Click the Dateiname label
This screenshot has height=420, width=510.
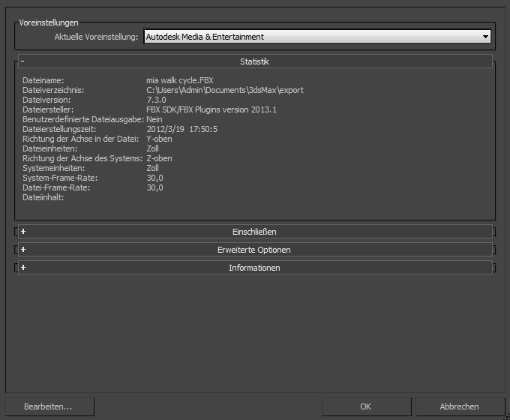coord(43,80)
